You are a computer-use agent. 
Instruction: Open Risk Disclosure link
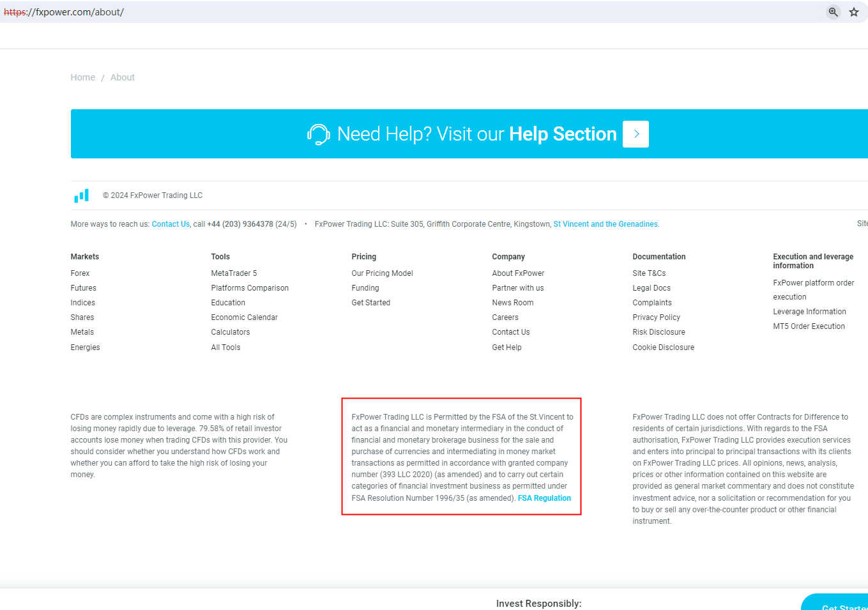pos(659,332)
